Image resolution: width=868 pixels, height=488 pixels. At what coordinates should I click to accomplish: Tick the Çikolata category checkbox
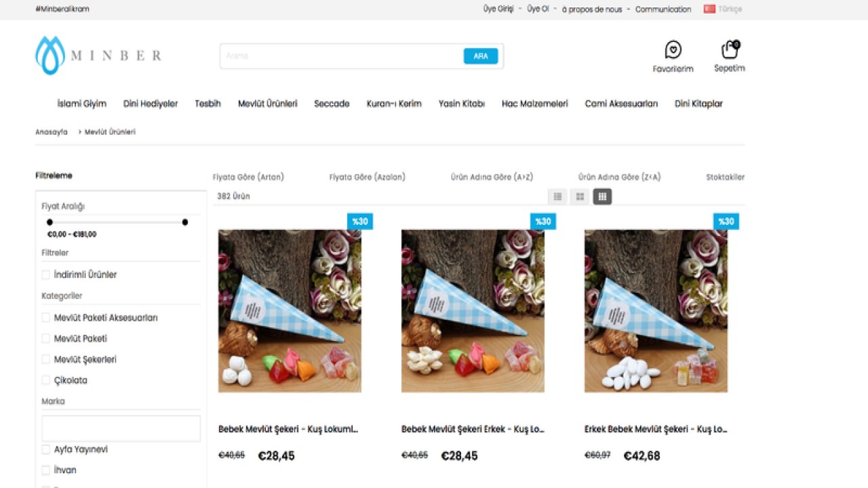(46, 380)
